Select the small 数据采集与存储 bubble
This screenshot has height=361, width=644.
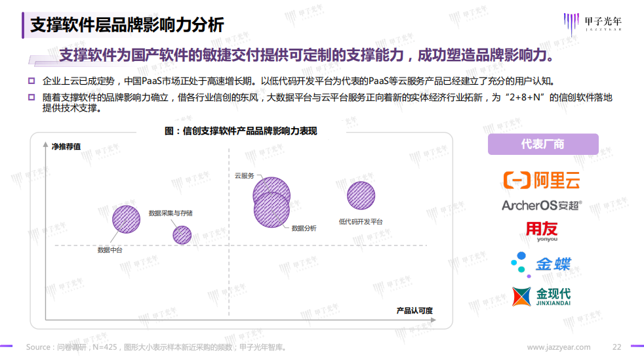coord(182,234)
